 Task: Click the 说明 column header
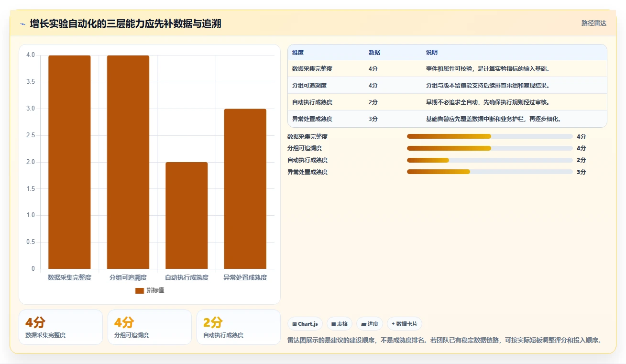click(x=432, y=53)
